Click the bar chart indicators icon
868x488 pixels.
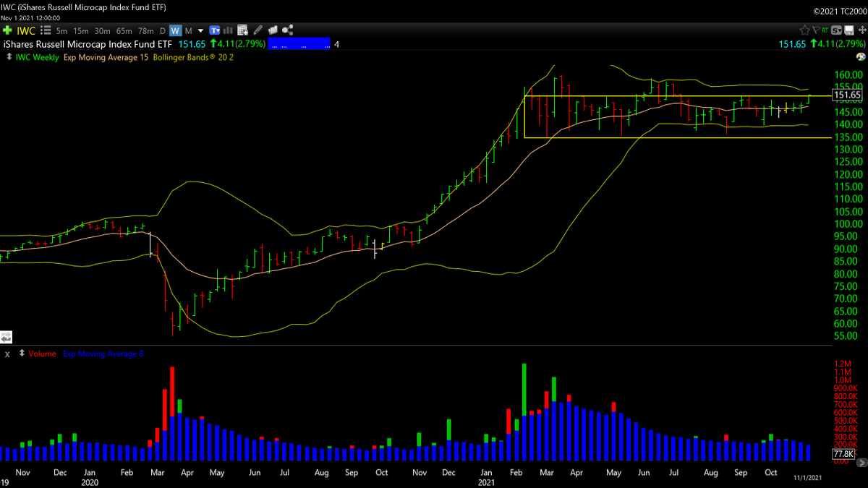(x=228, y=30)
